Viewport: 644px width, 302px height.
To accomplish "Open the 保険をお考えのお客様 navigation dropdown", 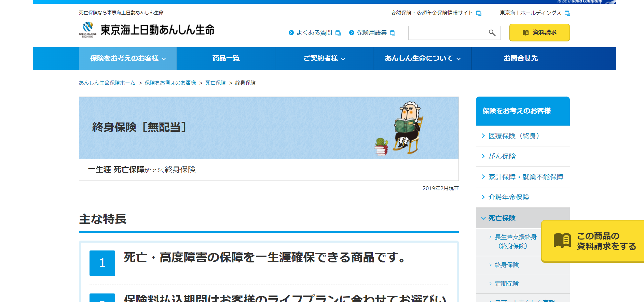I will click(x=128, y=59).
